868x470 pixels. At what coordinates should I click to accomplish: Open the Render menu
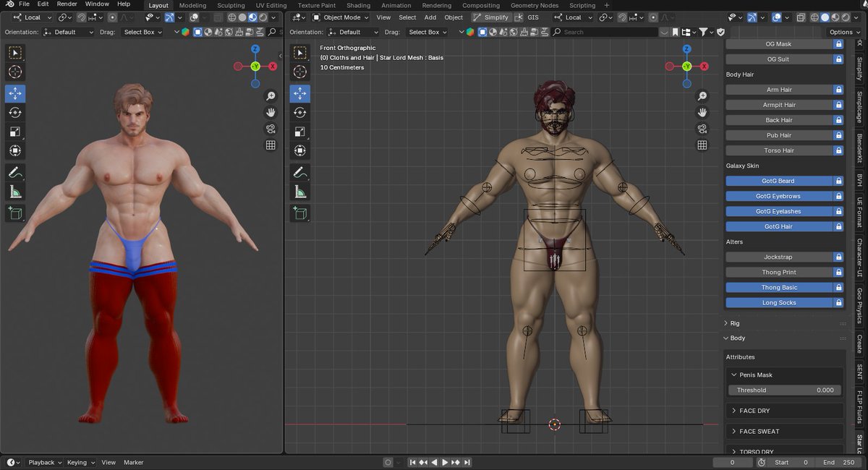(x=67, y=4)
